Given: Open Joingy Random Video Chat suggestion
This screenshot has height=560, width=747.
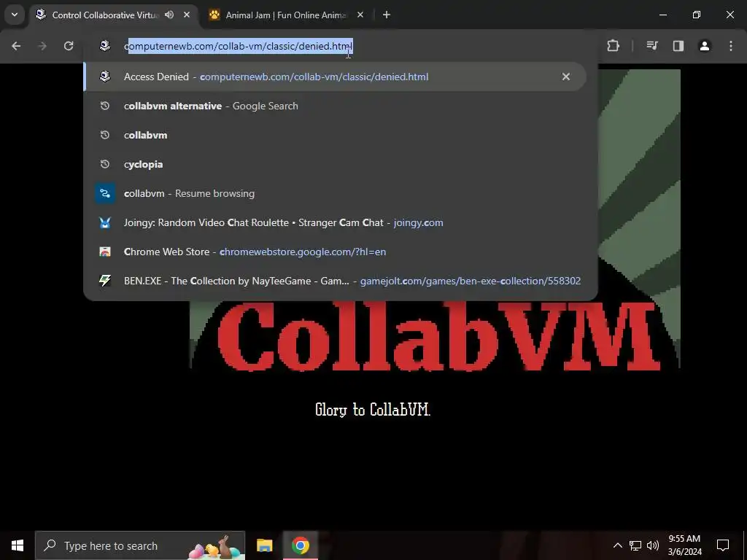Looking at the screenshot, I should point(335,222).
